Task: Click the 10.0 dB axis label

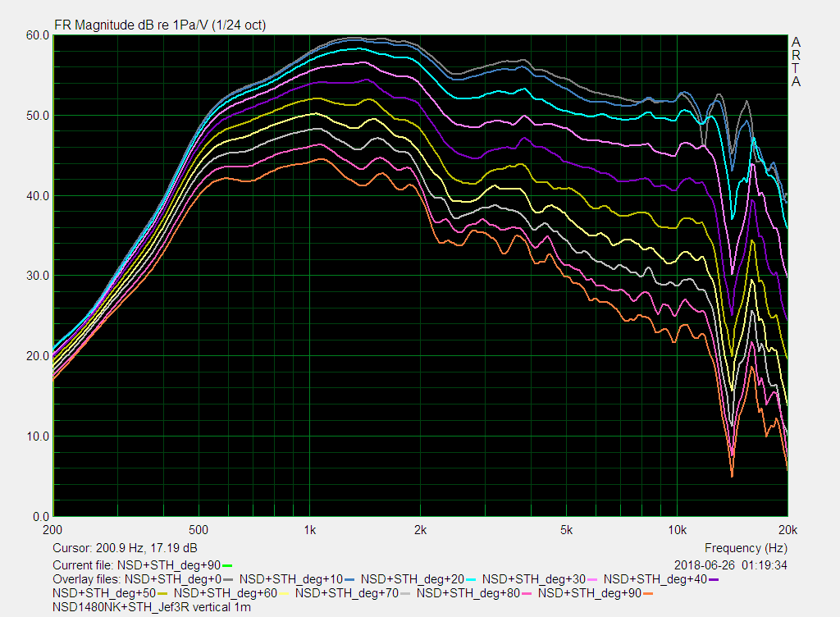Action: [x=38, y=436]
